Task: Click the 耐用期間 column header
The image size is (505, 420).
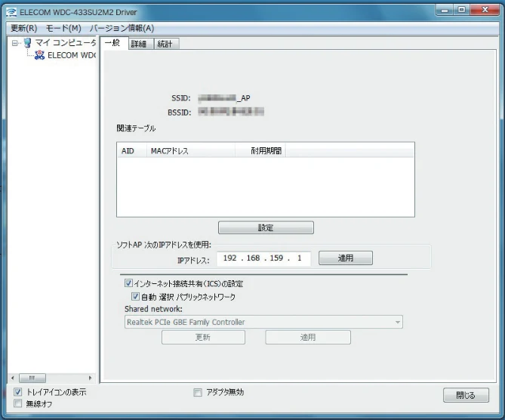Action: click(x=260, y=150)
